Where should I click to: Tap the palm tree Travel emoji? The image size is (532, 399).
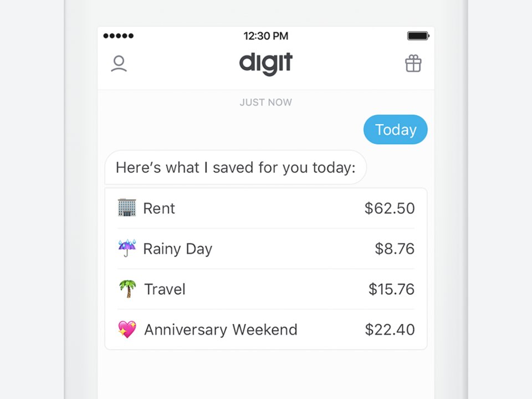[127, 289]
